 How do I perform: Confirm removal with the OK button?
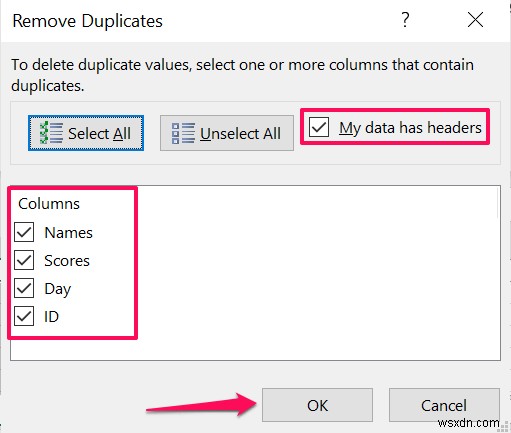317,405
